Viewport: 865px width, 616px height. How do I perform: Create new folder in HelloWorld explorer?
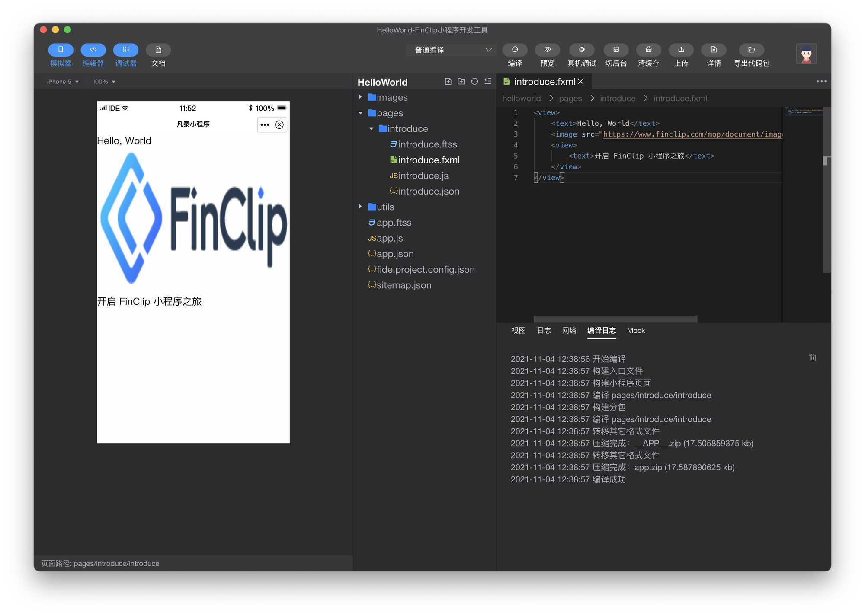pos(461,81)
